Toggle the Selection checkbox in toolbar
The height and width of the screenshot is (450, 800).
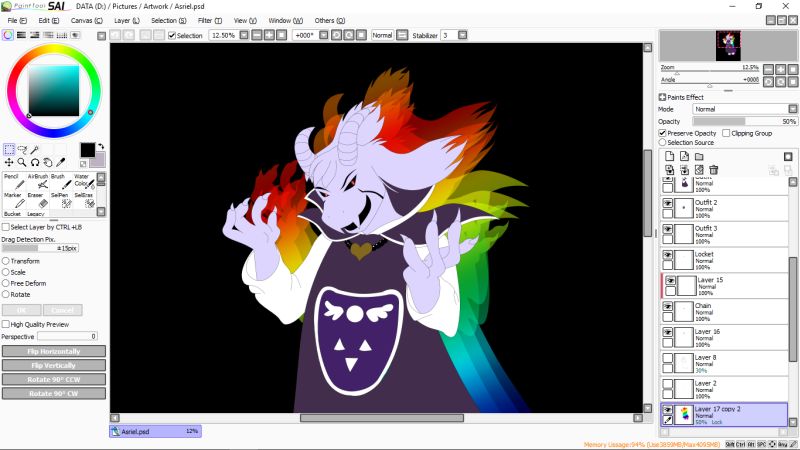(172, 35)
